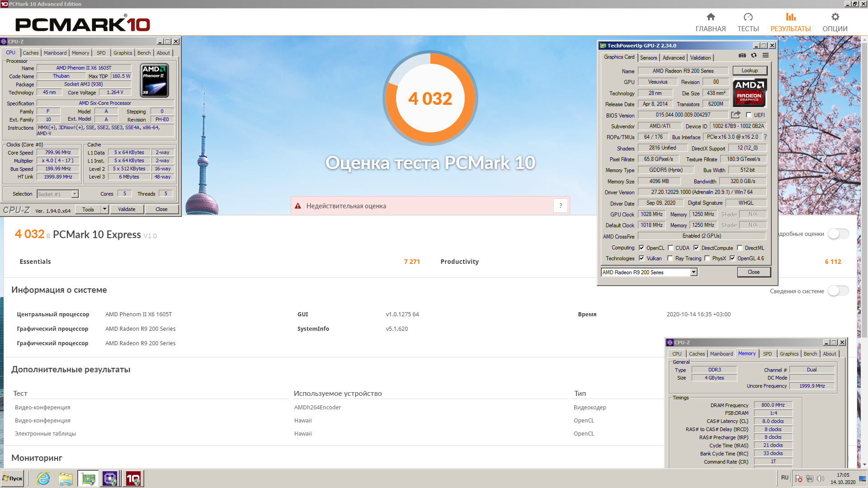Click the GPU-Z Name field AMD Radeon R9 200
Viewport: 868px width, 488px height.
coord(683,71)
